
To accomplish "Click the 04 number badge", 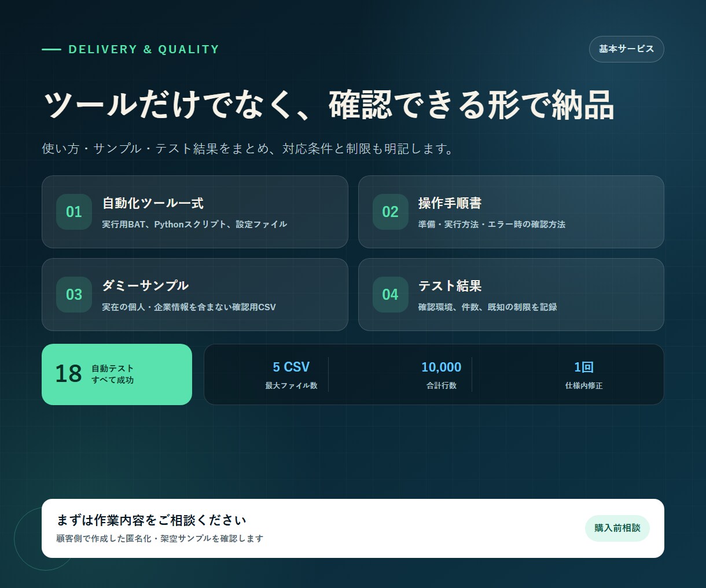I will (391, 295).
